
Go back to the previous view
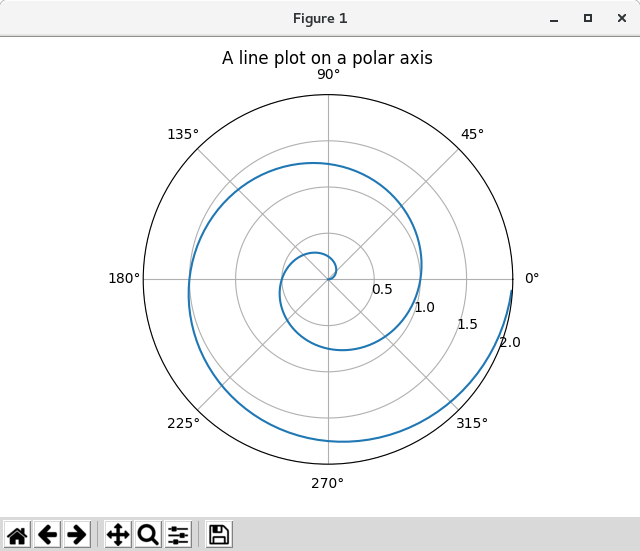coord(47,535)
